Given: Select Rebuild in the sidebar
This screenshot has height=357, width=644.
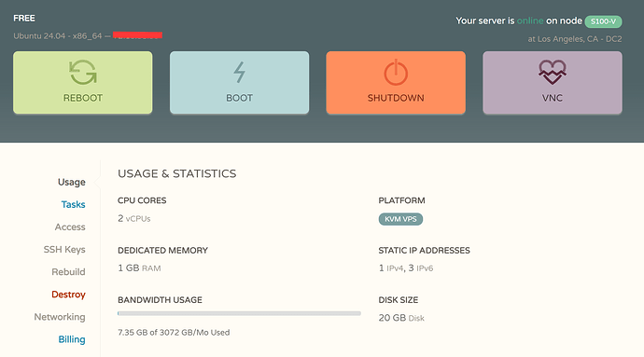Looking at the screenshot, I should (68, 271).
